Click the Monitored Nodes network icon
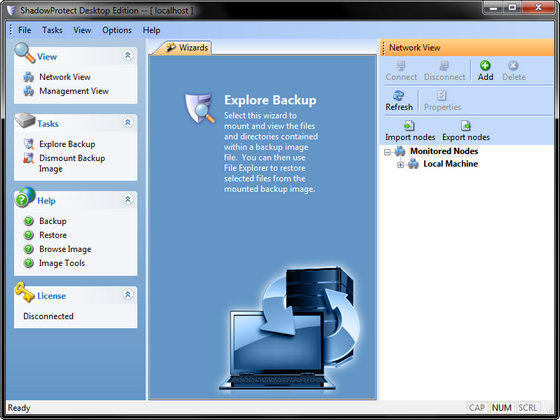560x420 pixels. [x=400, y=151]
